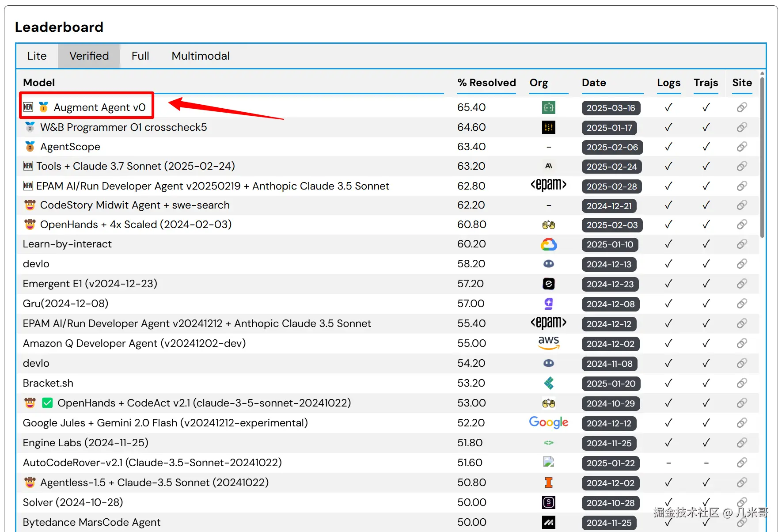
Task: Click the 2024-10-29 date badge
Action: pyautogui.click(x=611, y=403)
